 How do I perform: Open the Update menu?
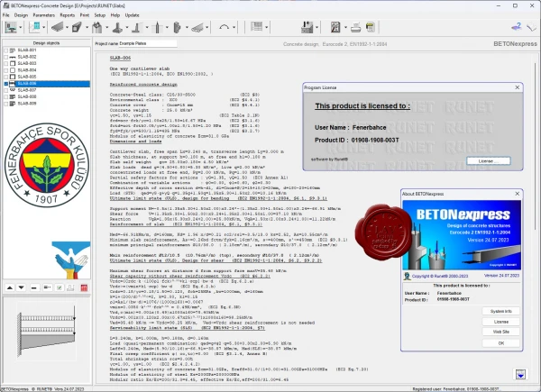[133, 15]
